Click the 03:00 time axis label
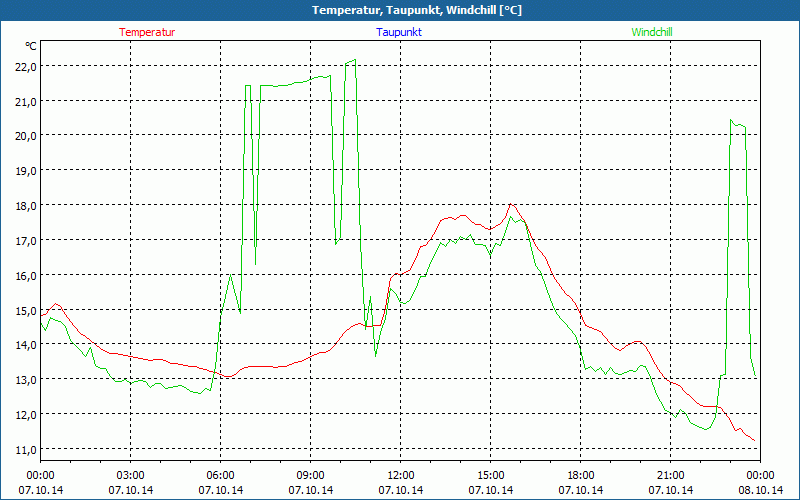The width and height of the screenshot is (800, 500). click(x=131, y=476)
